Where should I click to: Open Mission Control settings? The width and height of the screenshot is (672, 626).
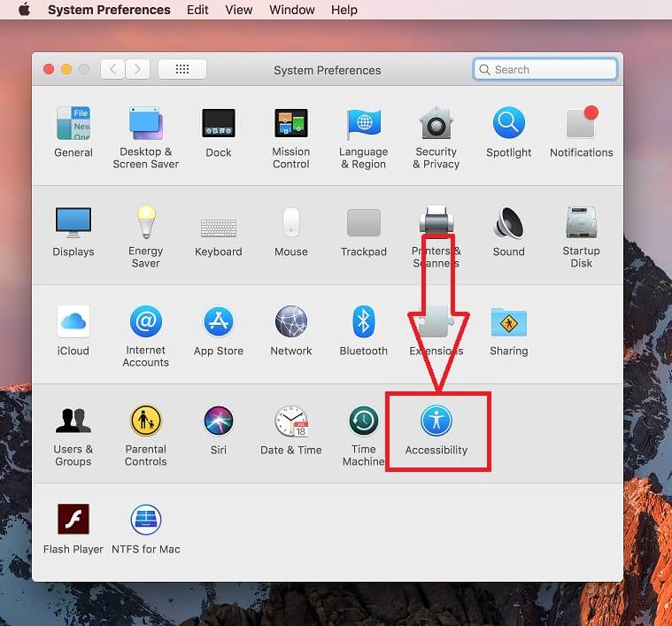pos(290,124)
